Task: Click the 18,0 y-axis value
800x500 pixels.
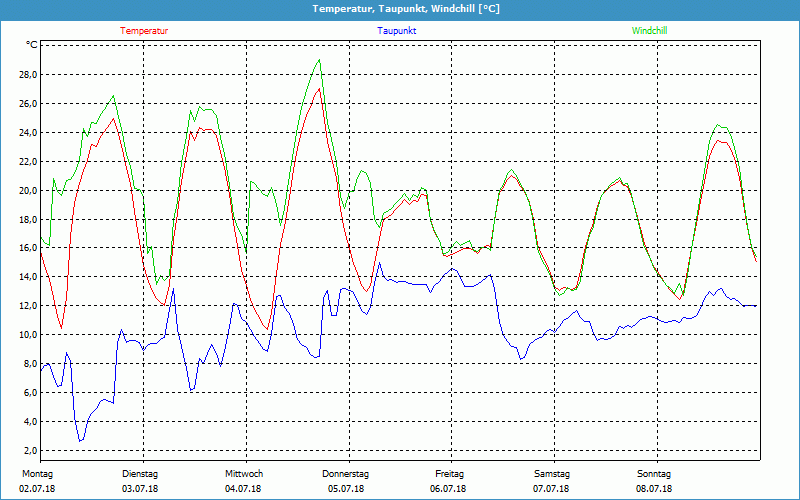Action: click(x=29, y=219)
